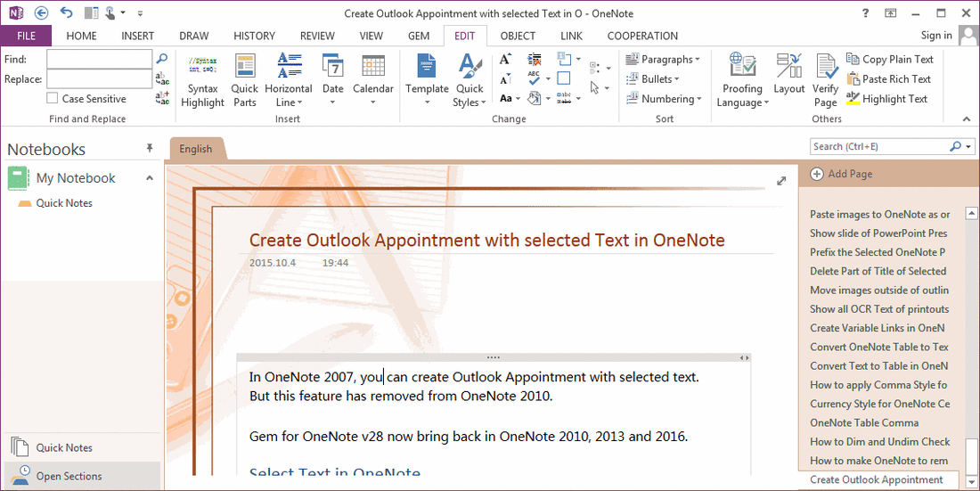This screenshot has width=980, height=491.
Task: Click the decrease font size icon
Action: [506, 78]
